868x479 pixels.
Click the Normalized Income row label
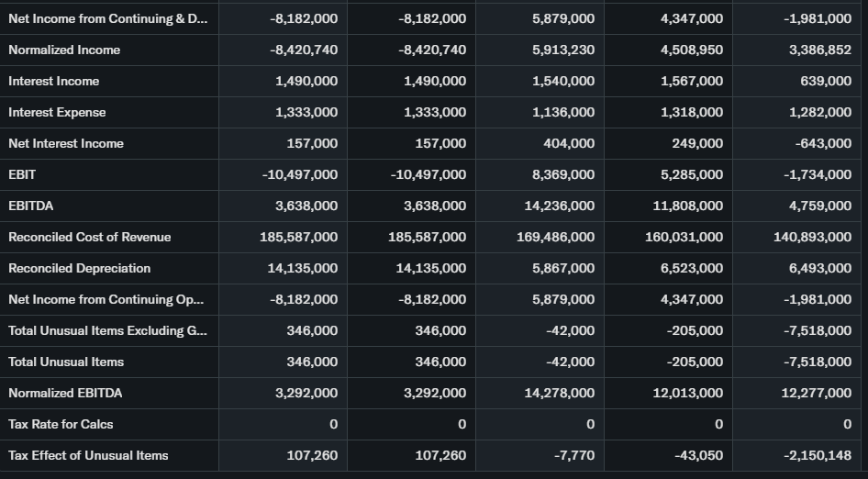tap(64, 50)
